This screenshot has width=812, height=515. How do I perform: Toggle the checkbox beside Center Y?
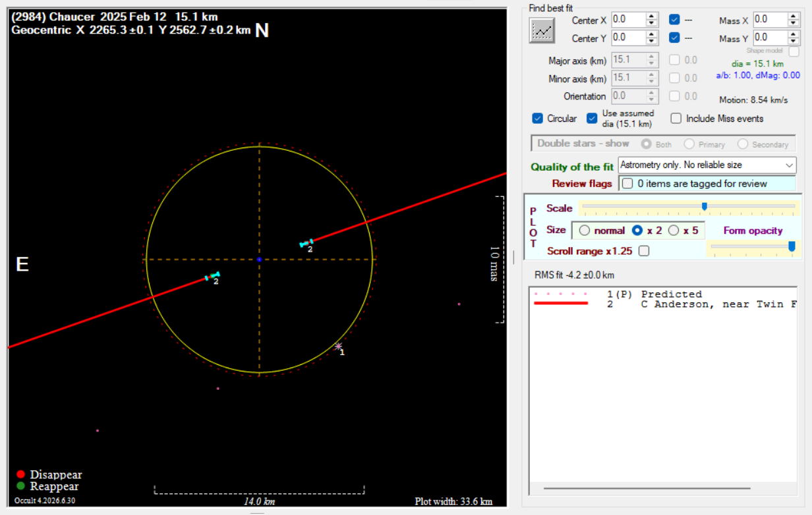pos(674,38)
